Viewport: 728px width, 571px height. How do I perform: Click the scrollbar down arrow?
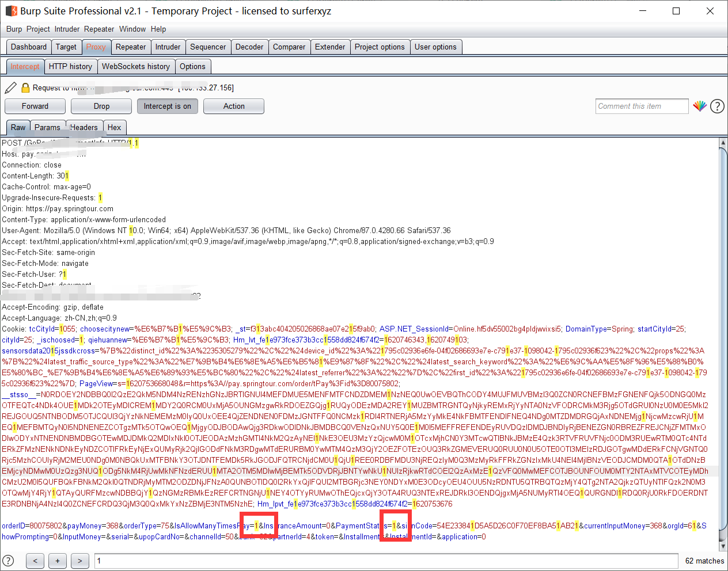(x=723, y=546)
